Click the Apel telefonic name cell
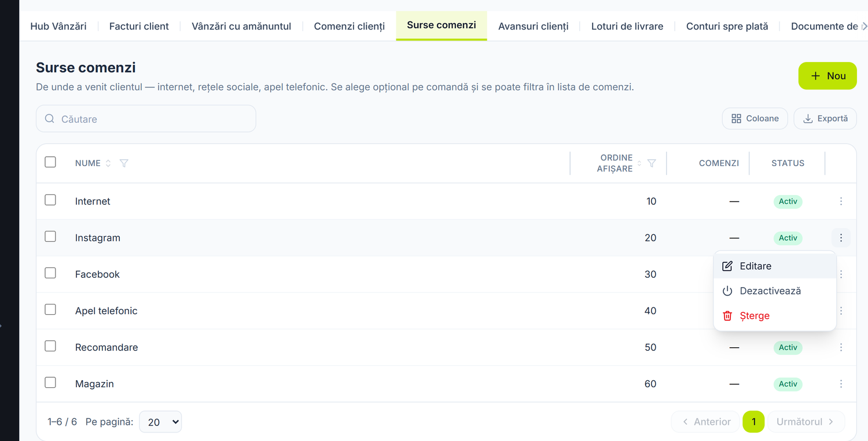868x441 pixels. [x=106, y=311]
